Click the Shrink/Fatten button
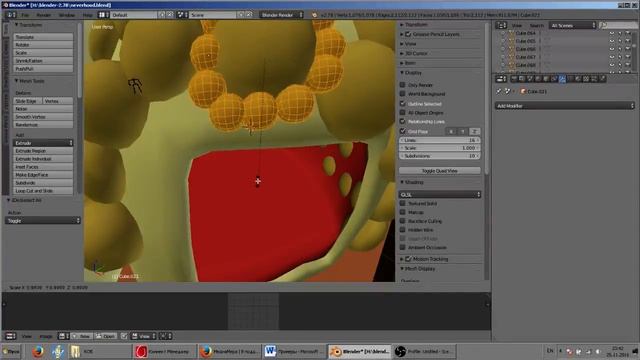This screenshot has height=360, width=640. tap(43, 61)
